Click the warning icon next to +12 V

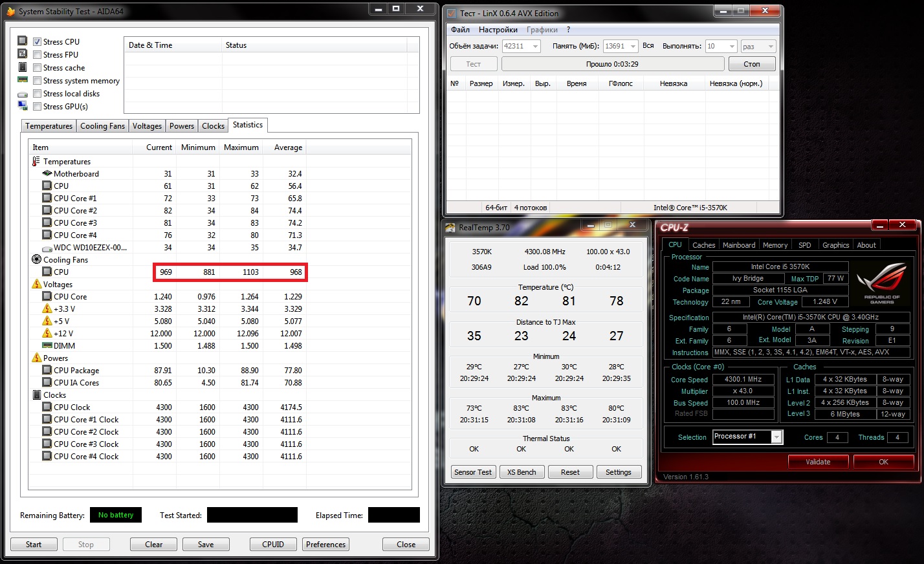click(x=47, y=333)
